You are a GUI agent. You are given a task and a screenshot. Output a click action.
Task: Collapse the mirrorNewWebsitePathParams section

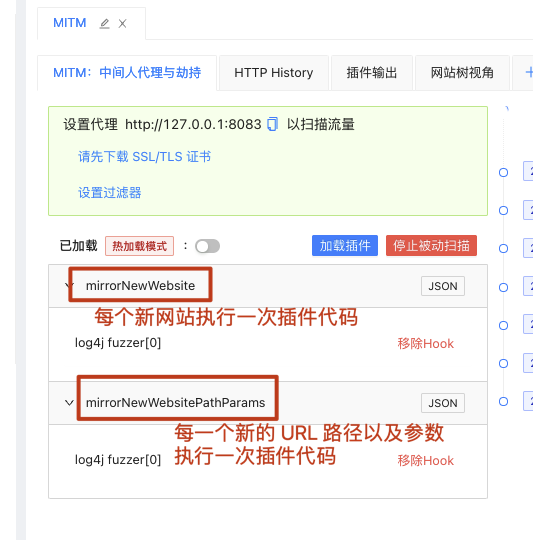click(x=69, y=403)
